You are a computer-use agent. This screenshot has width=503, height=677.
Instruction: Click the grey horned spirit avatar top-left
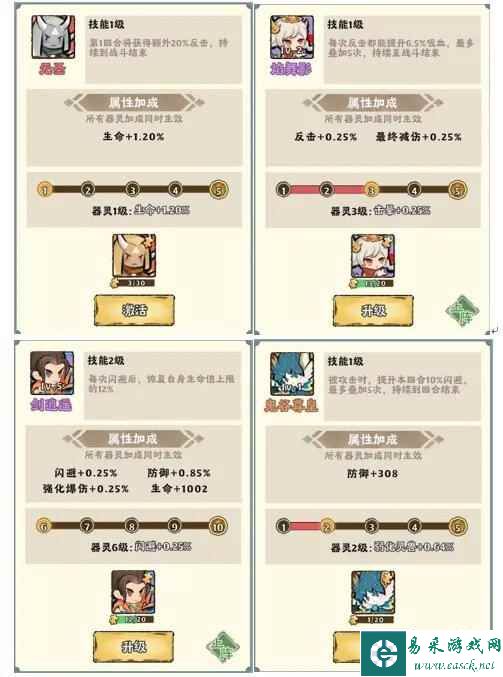tap(53, 37)
